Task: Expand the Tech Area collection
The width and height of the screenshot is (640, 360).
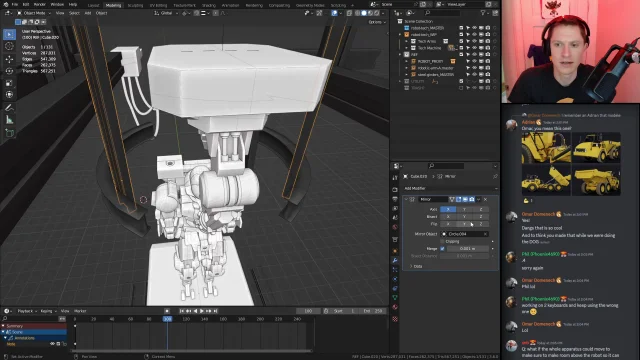Action: [x=407, y=41]
